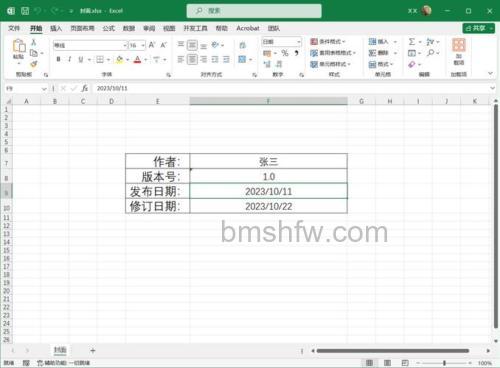Expand the Name Box dropdown arrow
The image size is (500, 368).
pyautogui.click(x=44, y=89)
